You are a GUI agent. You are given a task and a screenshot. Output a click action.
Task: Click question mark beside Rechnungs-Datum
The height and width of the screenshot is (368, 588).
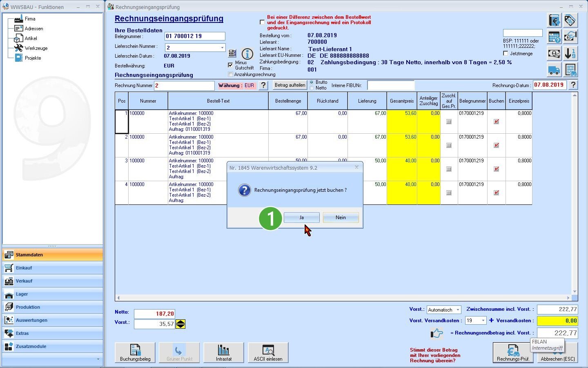pyautogui.click(x=573, y=85)
